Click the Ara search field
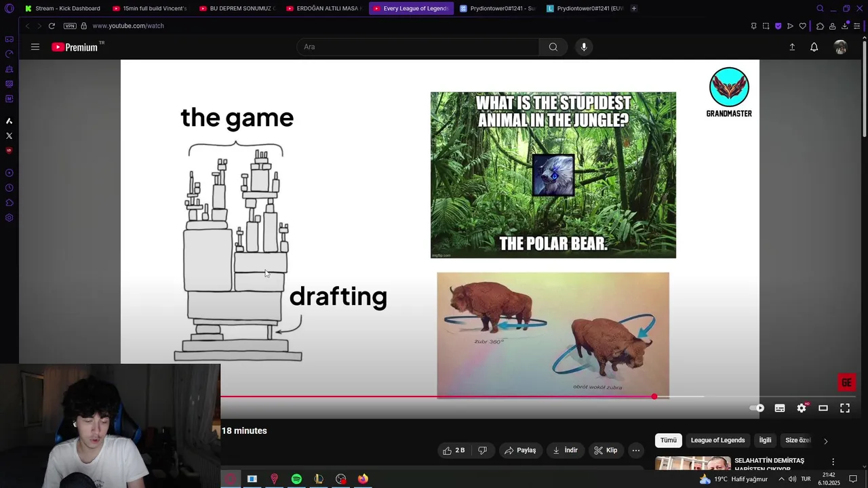 pyautogui.click(x=418, y=47)
